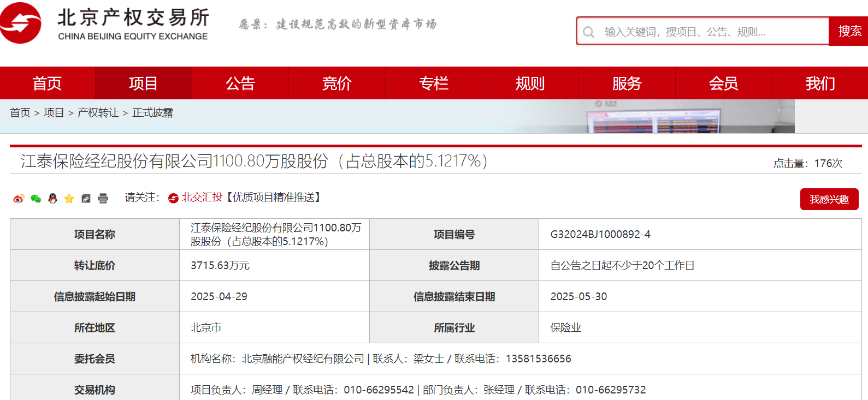Copy page link icon
868x400 pixels.
(x=86, y=199)
